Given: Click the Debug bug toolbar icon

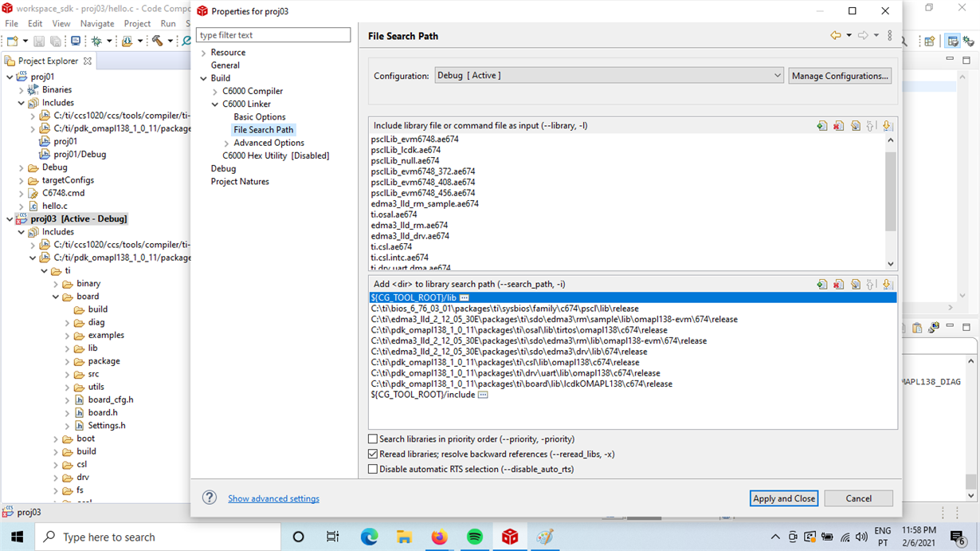Looking at the screenshot, I should [x=96, y=41].
